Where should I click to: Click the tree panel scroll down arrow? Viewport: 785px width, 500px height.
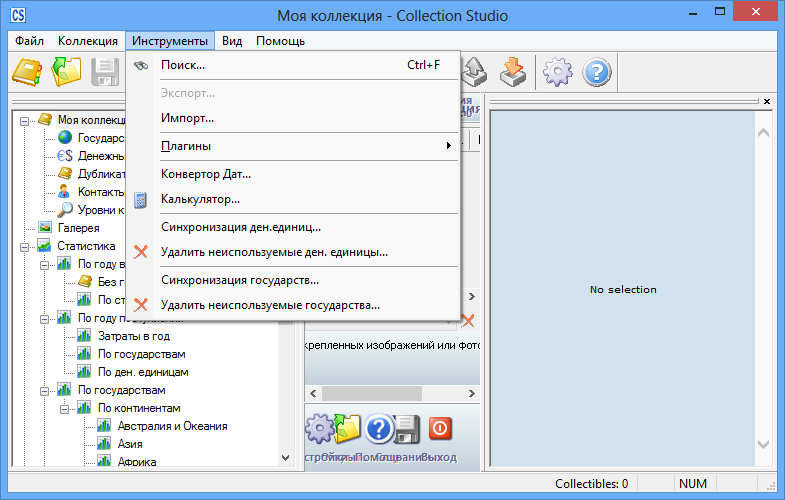[285, 457]
